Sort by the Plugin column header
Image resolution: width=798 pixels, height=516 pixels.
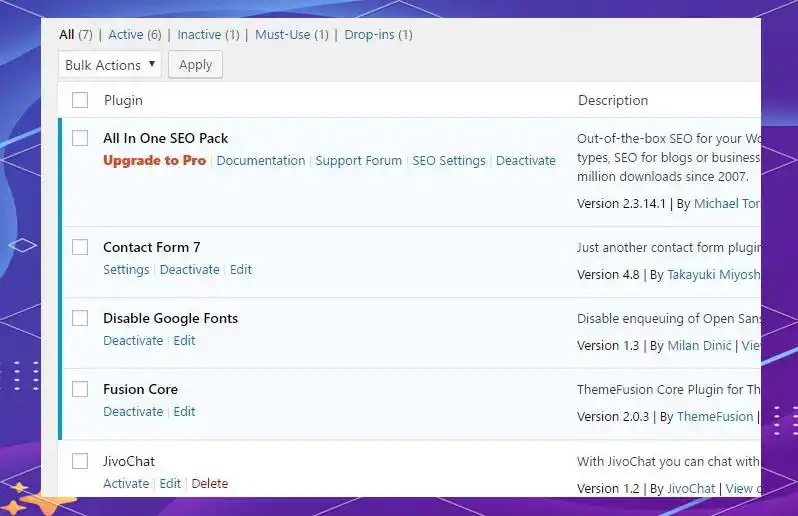[x=123, y=100]
